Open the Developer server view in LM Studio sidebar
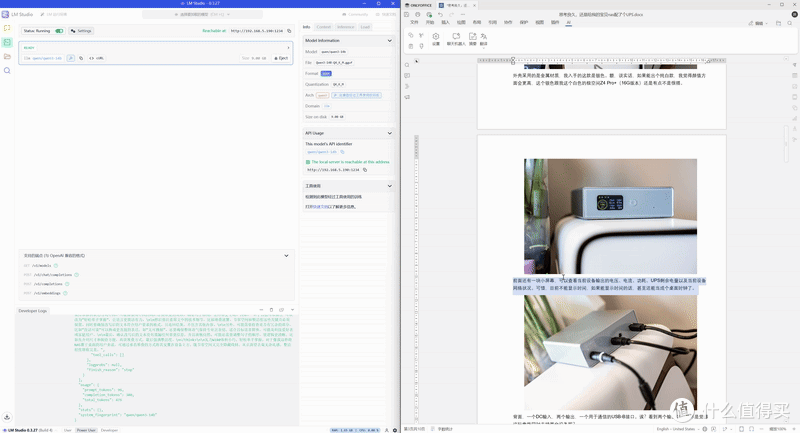The height and width of the screenshot is (433, 800). 7,42
